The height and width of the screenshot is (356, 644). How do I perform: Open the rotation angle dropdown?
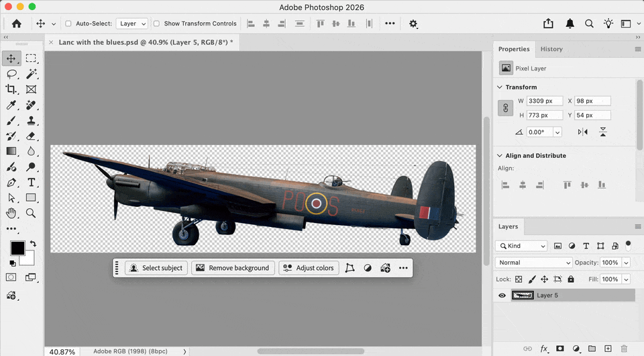pyautogui.click(x=557, y=132)
